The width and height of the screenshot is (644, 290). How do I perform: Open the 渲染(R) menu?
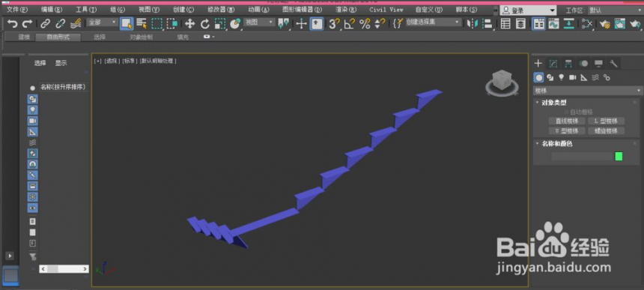pos(346,10)
